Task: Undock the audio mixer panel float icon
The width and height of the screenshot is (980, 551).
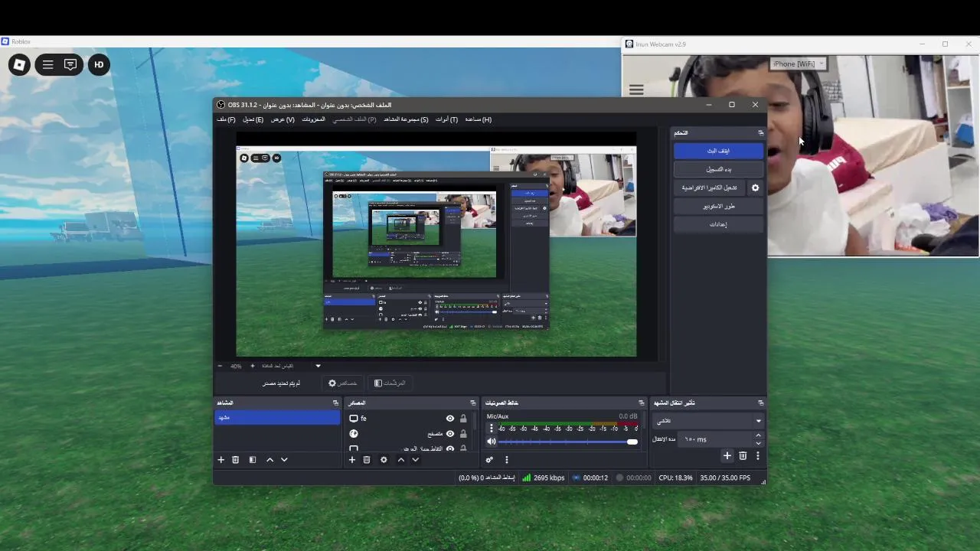Action: (x=642, y=403)
